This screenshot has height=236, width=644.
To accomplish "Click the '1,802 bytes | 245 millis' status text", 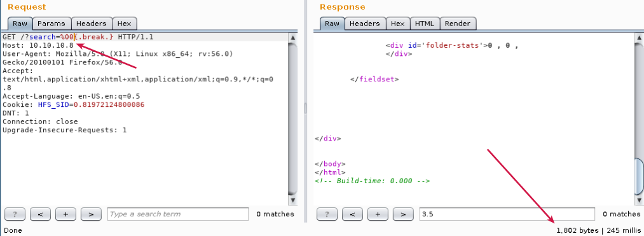I will 598,231.
